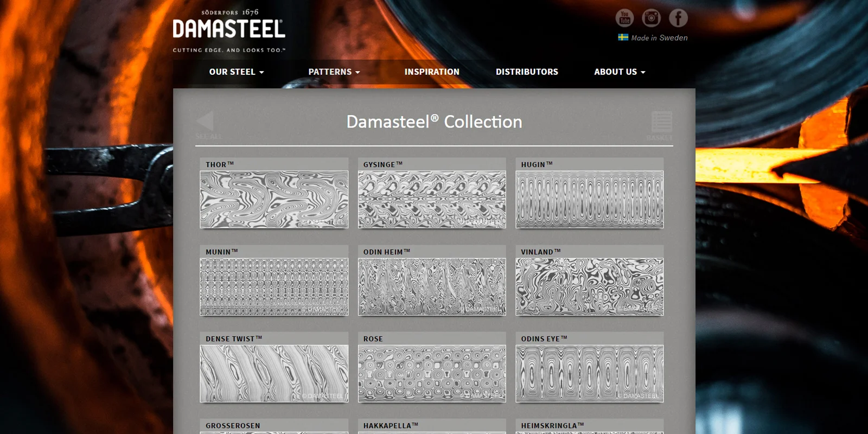
Task: Open the Odins Eye pattern thumbnail
Action: [x=590, y=373]
